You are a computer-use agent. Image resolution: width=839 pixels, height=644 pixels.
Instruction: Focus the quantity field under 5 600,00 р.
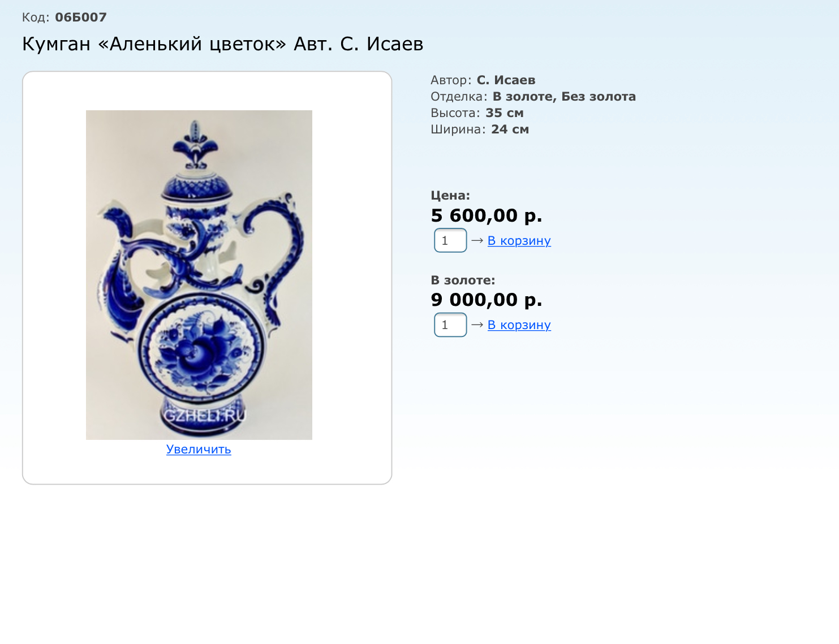pos(450,240)
